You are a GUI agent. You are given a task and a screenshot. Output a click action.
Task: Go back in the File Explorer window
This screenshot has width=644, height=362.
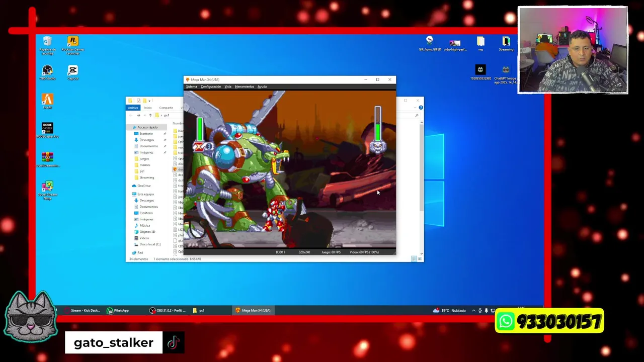(131, 115)
